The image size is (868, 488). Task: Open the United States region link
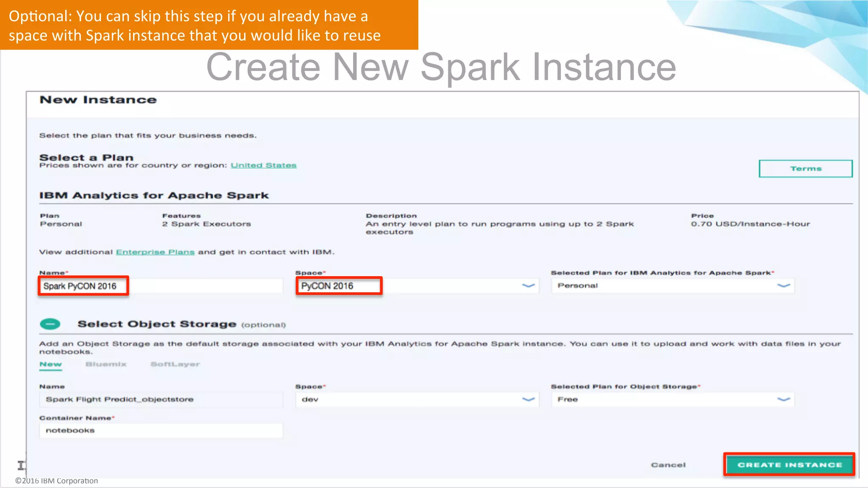click(x=264, y=165)
